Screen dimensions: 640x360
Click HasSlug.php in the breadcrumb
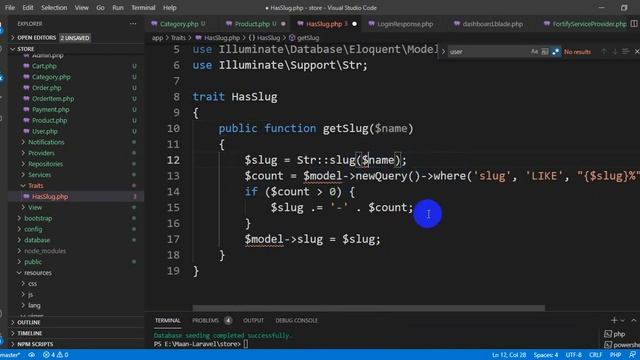tap(222, 38)
